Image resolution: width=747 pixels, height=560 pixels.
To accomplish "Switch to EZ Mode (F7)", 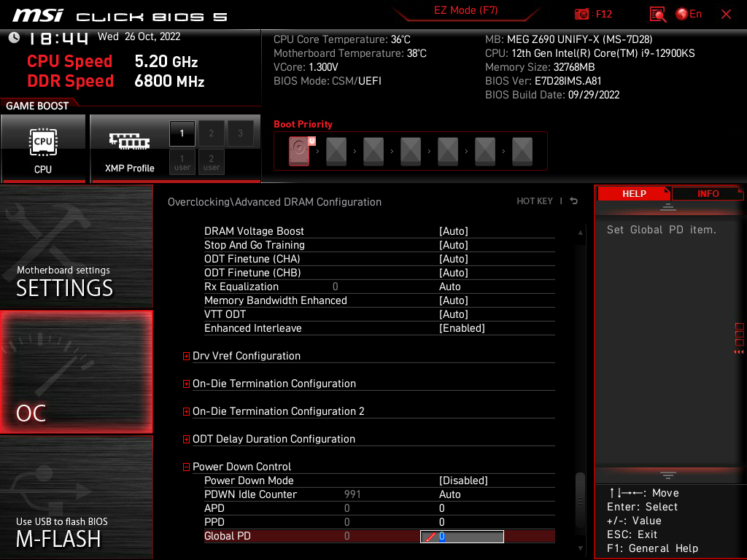I will 465,10.
